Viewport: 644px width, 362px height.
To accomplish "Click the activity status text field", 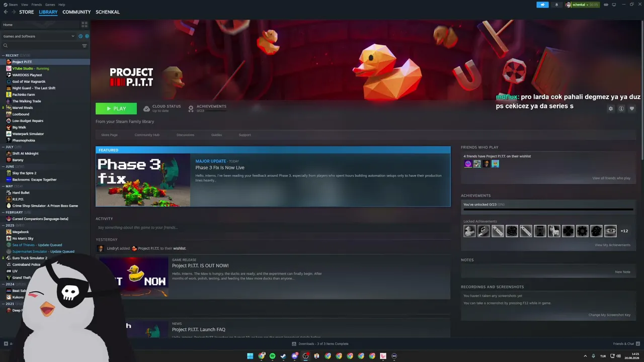I will 273,227.
